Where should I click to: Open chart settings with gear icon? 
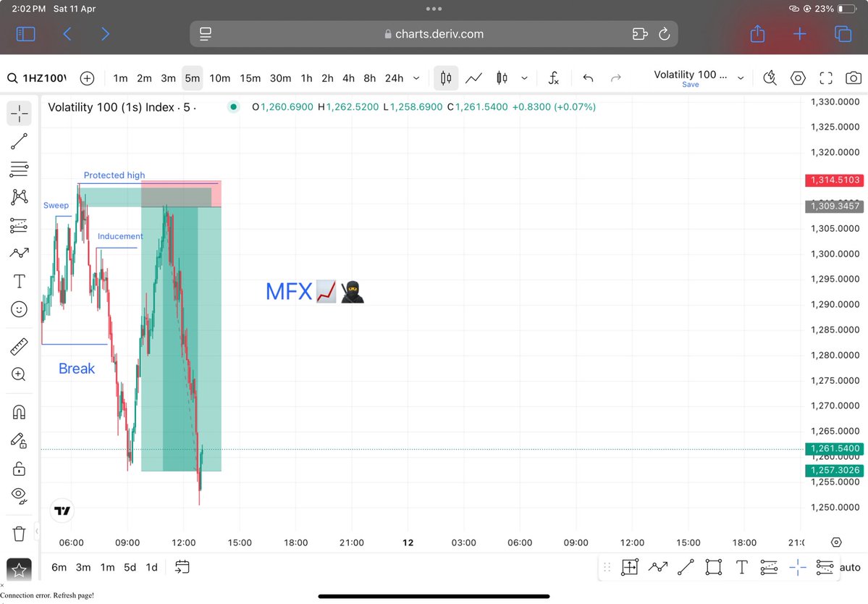[799, 78]
